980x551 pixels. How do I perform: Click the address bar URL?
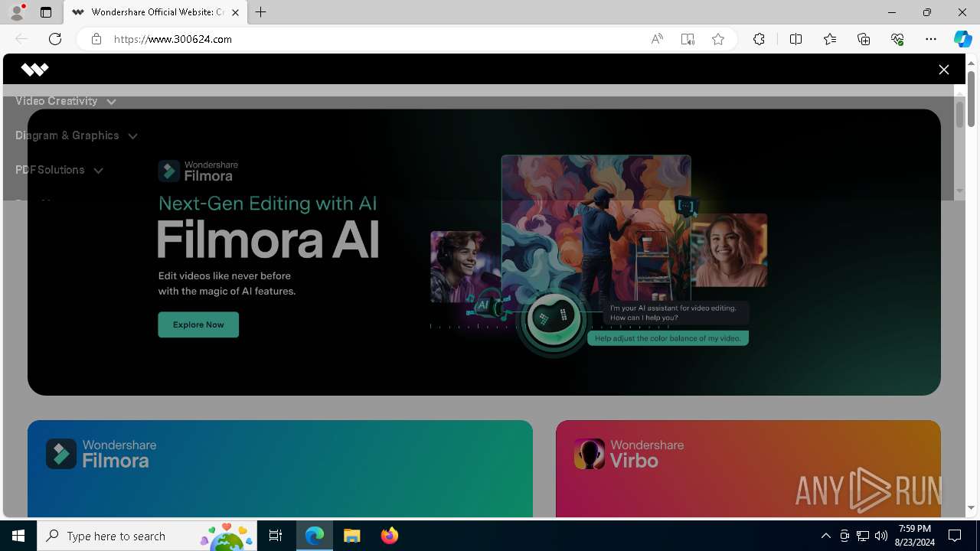pos(173,39)
